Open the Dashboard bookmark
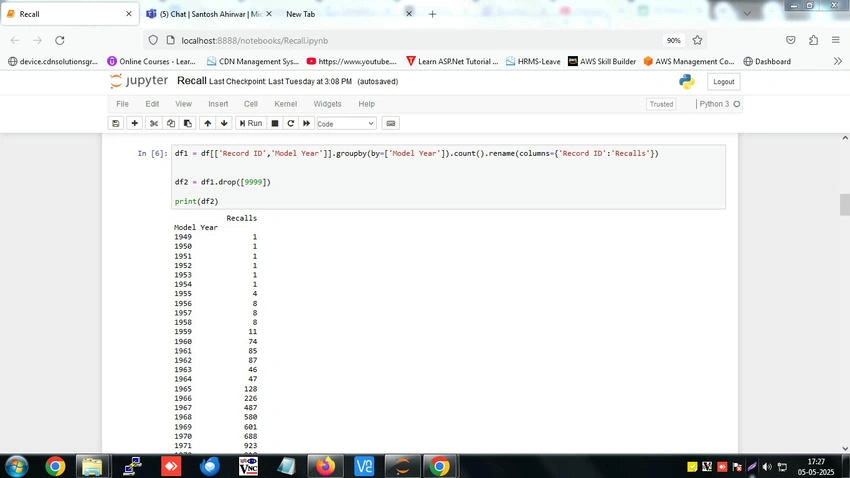This screenshot has width=850, height=478. (x=767, y=62)
